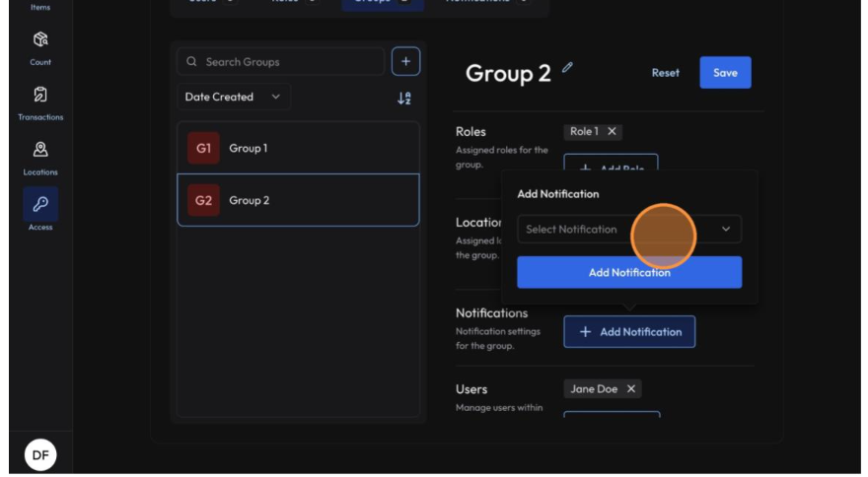The image size is (868, 477).
Task: Click the Roles section label
Action: (x=470, y=132)
